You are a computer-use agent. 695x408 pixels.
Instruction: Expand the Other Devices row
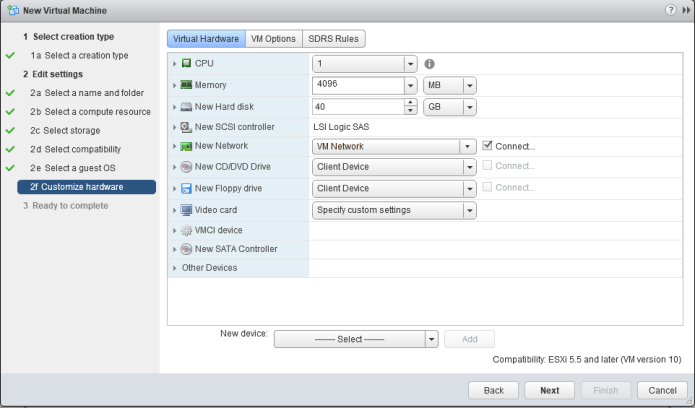click(x=175, y=268)
